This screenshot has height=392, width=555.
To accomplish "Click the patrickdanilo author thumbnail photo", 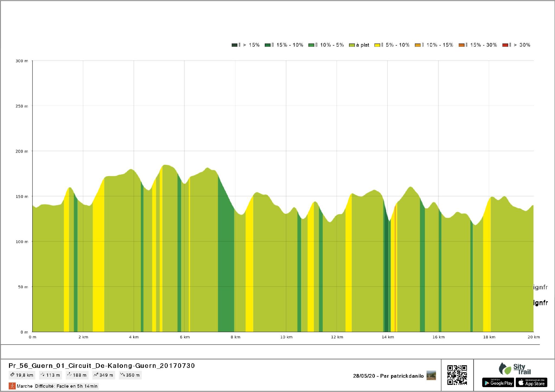I will [431, 375].
